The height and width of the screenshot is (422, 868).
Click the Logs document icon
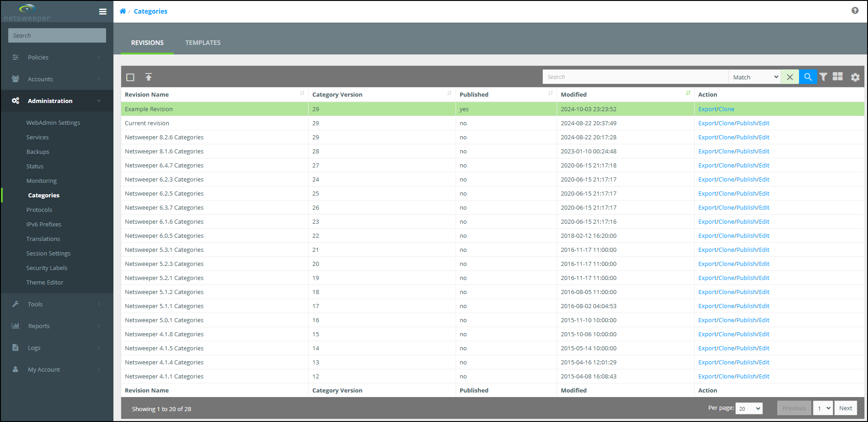tap(15, 348)
